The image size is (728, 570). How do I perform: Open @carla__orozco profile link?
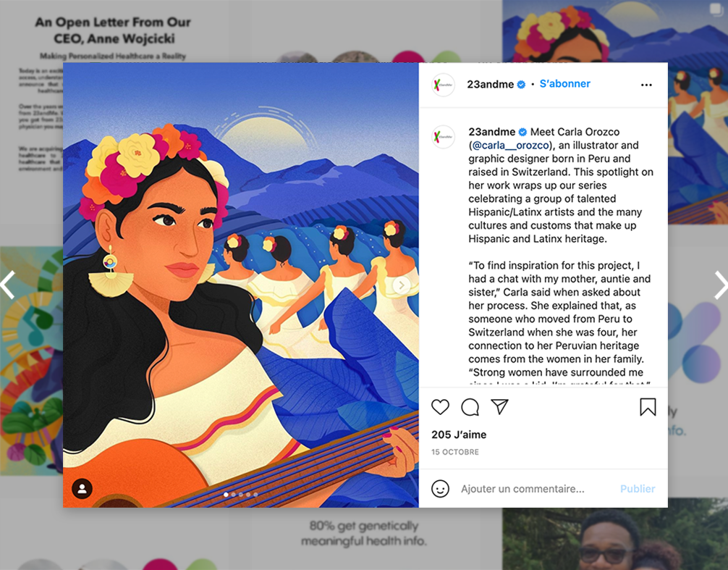click(x=510, y=146)
